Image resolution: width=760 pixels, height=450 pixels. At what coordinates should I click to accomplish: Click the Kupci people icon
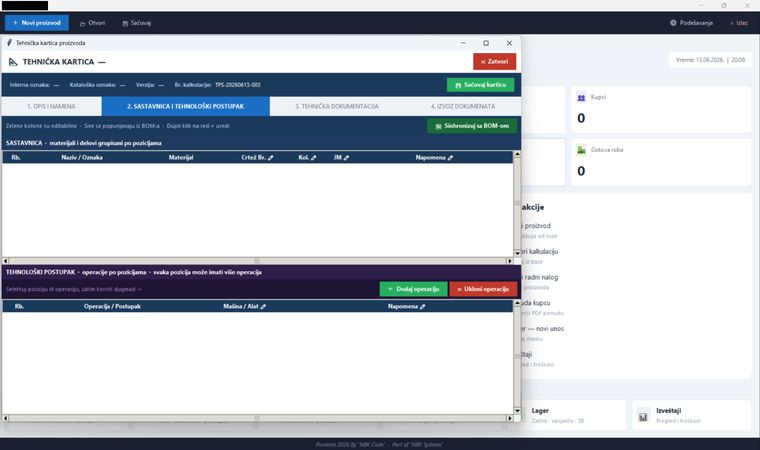(581, 97)
